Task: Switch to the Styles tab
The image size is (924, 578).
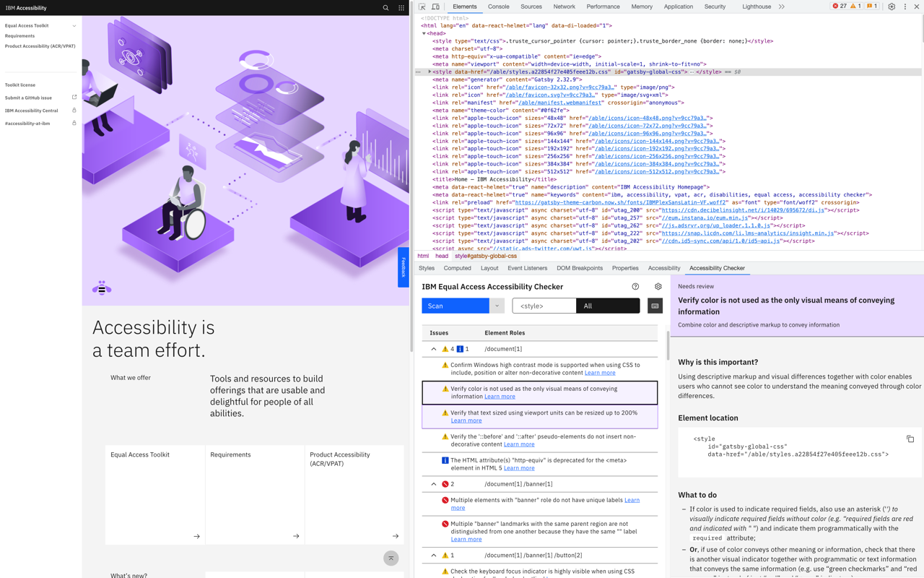Action: [x=426, y=267]
